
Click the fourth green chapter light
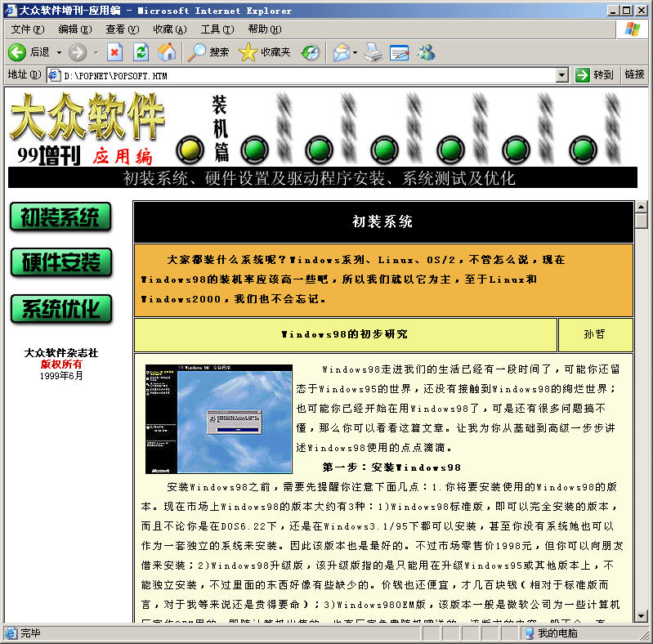coord(450,150)
